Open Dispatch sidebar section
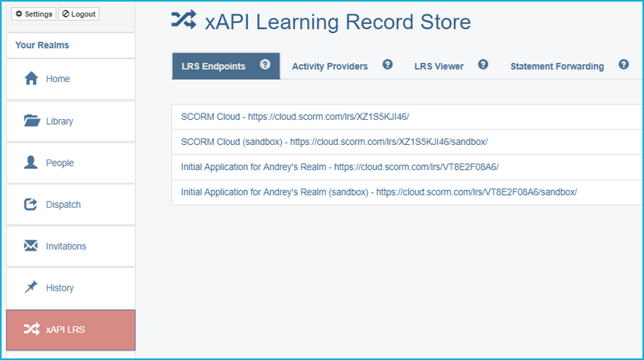The image size is (644, 360). 71,205
